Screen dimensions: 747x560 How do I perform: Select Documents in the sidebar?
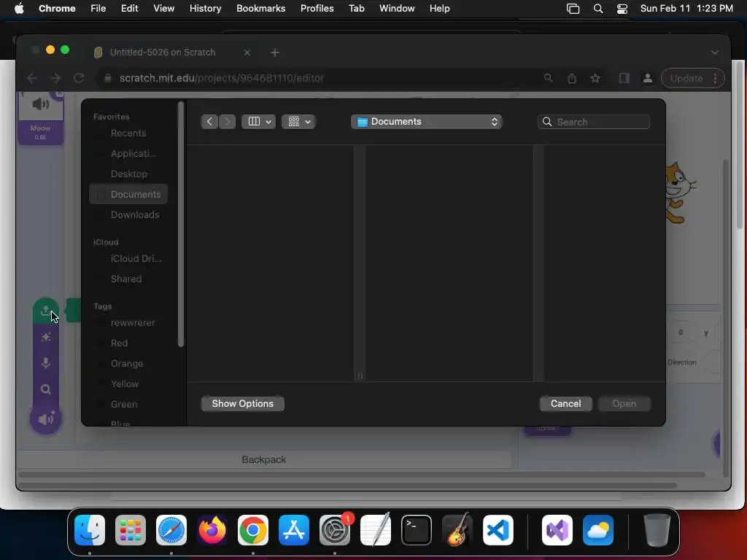coord(128,194)
